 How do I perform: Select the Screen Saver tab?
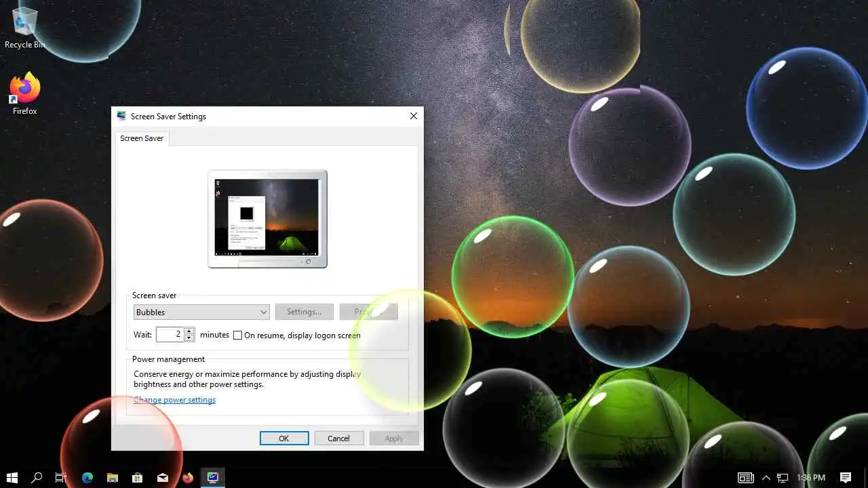tap(142, 138)
